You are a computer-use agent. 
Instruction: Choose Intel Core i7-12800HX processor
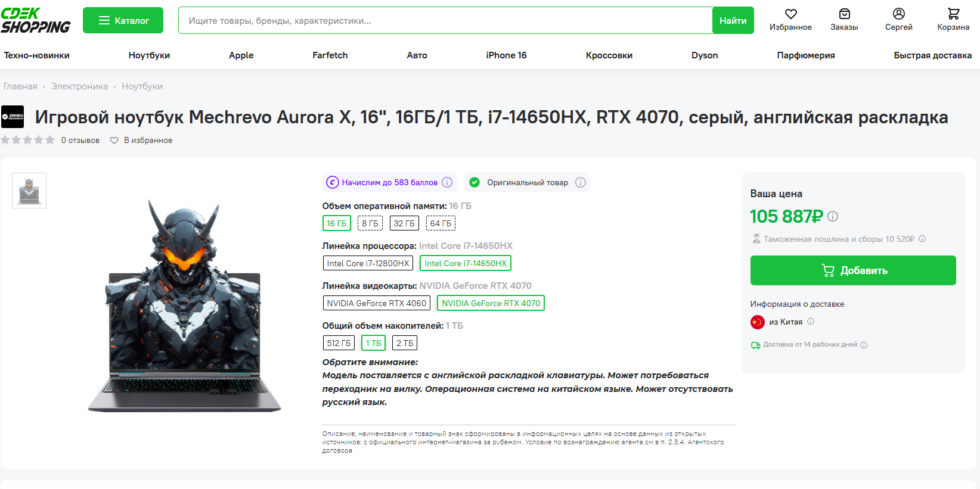pos(368,263)
